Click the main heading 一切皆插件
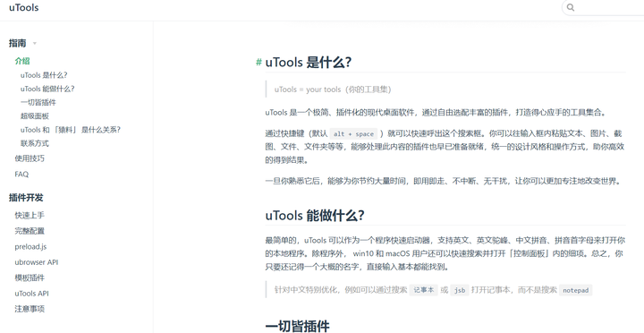Image resolution: width=644 pixels, height=333 pixels. click(297, 327)
